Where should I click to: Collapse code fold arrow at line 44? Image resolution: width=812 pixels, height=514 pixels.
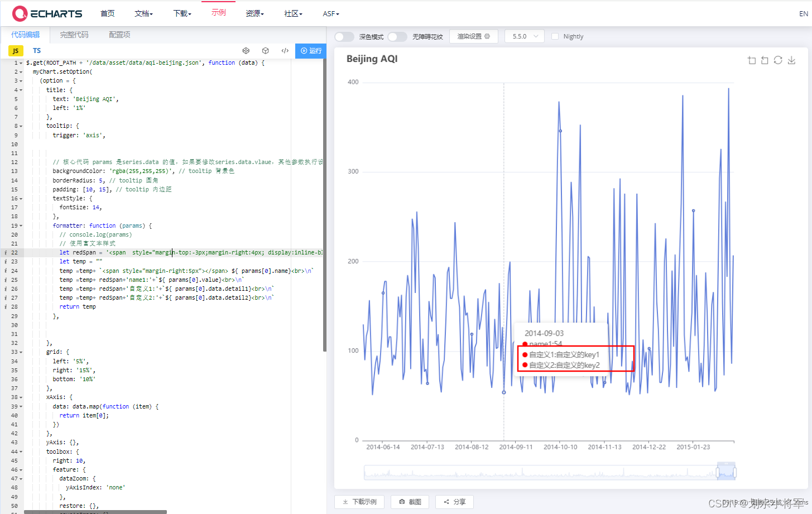(x=21, y=452)
